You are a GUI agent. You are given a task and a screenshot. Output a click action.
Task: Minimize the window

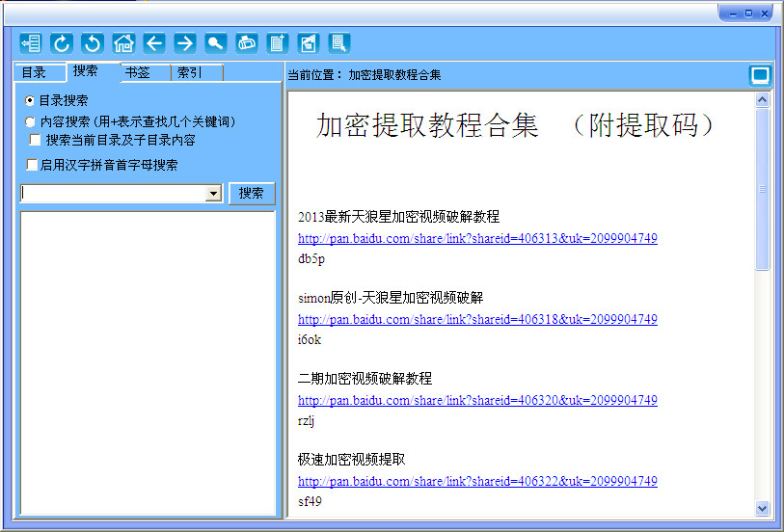733,14
